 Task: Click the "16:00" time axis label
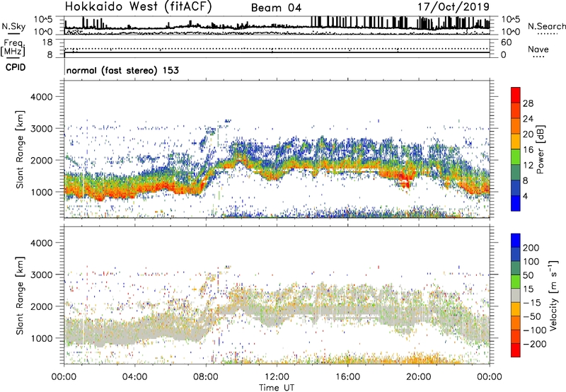[347, 377]
